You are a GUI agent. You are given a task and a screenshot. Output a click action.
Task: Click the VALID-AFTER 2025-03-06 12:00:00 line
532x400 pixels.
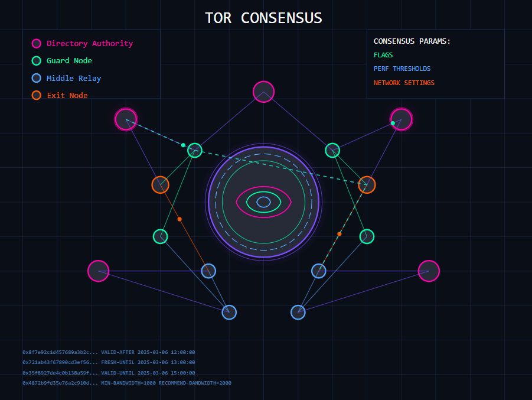(109, 352)
